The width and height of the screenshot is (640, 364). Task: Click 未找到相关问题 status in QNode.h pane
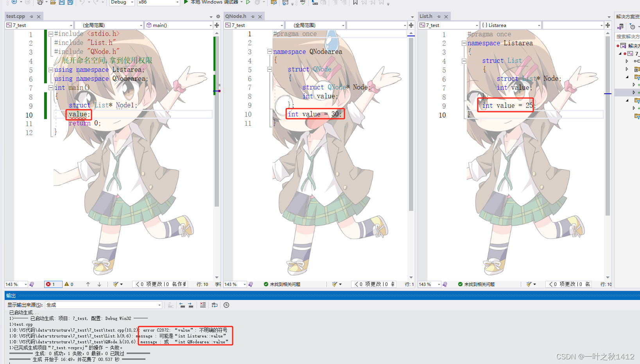(x=282, y=284)
